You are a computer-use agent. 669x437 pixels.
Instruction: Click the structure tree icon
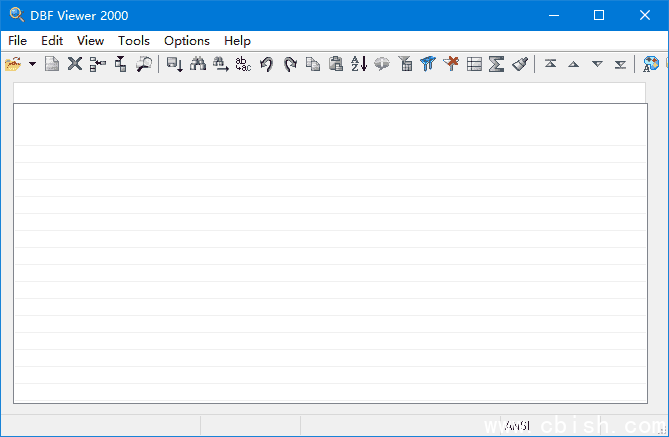[x=121, y=64]
